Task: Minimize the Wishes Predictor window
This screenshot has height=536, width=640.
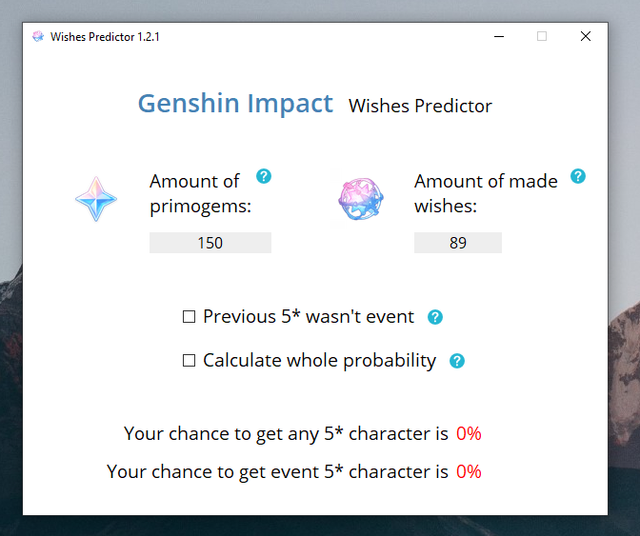Action: [498, 37]
